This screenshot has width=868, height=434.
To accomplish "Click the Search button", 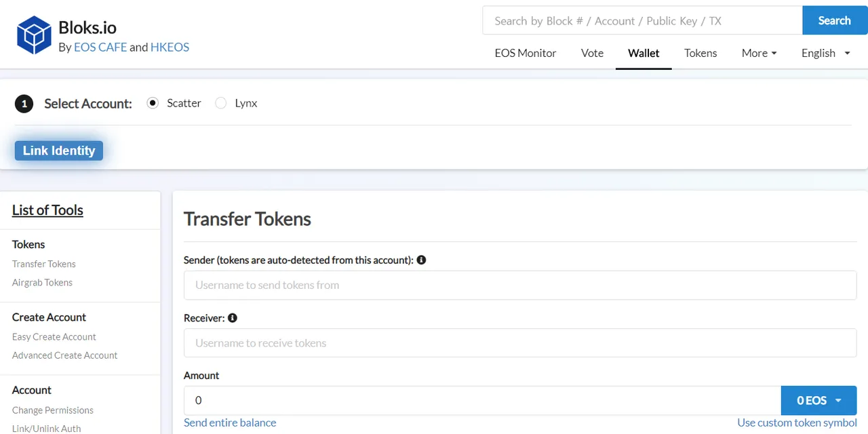I will [835, 20].
